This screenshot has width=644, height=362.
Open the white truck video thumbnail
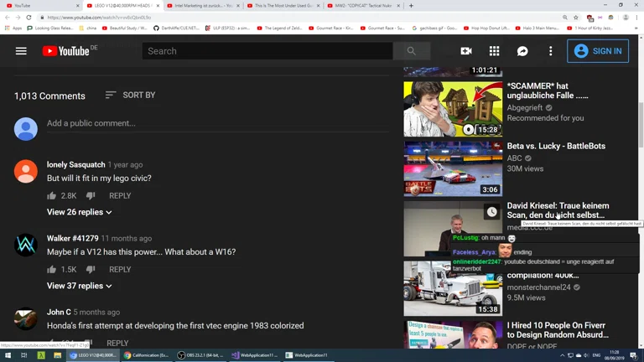coord(453,288)
